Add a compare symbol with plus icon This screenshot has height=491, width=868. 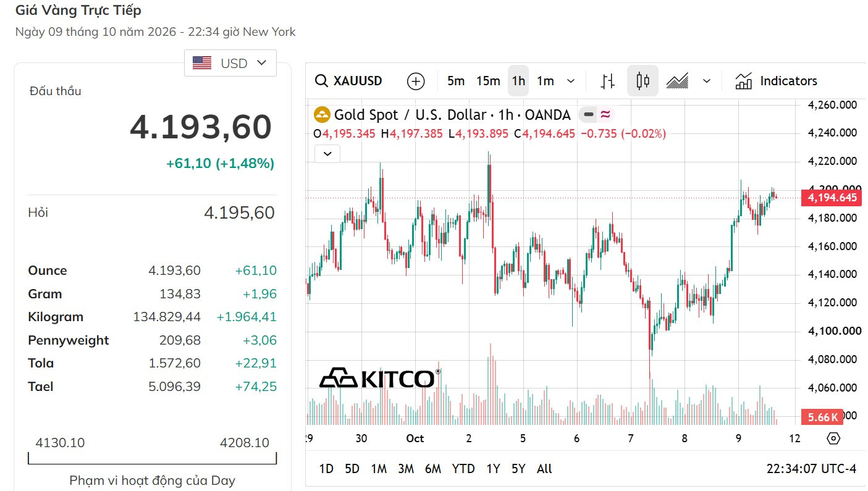[x=416, y=81]
